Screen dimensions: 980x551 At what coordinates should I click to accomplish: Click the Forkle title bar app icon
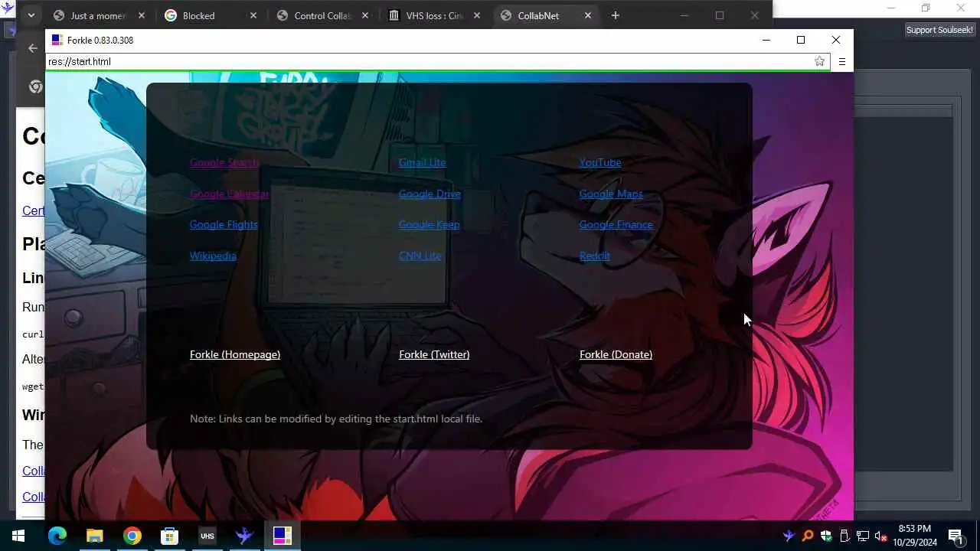pyautogui.click(x=57, y=40)
